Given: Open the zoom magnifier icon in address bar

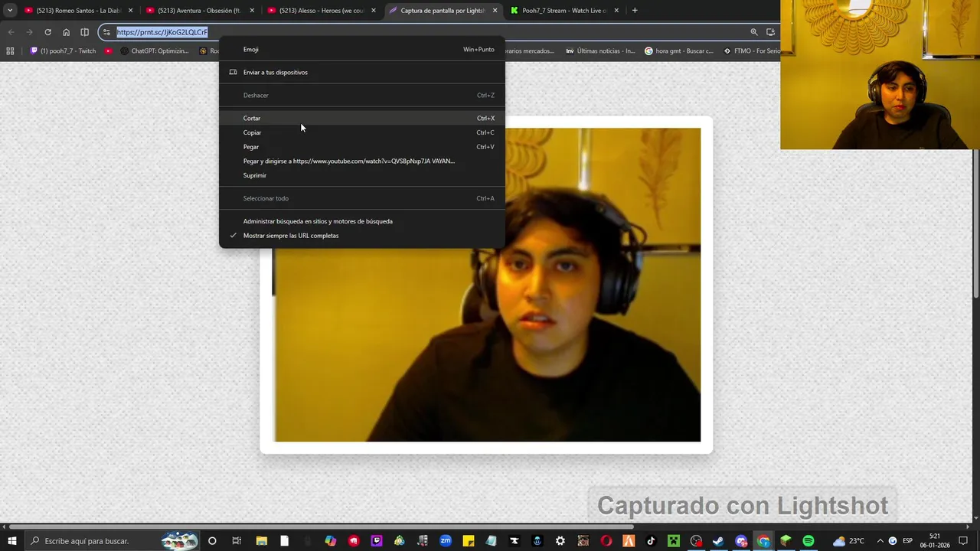Looking at the screenshot, I should [754, 32].
